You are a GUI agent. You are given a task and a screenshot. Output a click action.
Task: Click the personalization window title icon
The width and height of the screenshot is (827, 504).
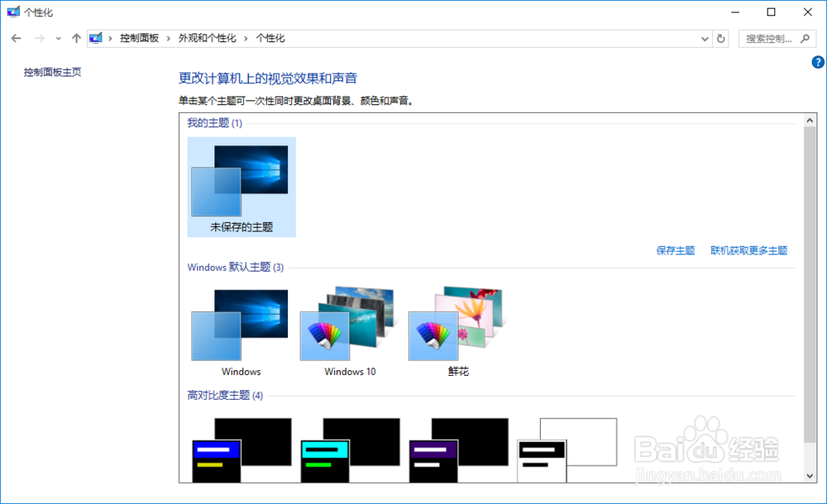point(13,12)
